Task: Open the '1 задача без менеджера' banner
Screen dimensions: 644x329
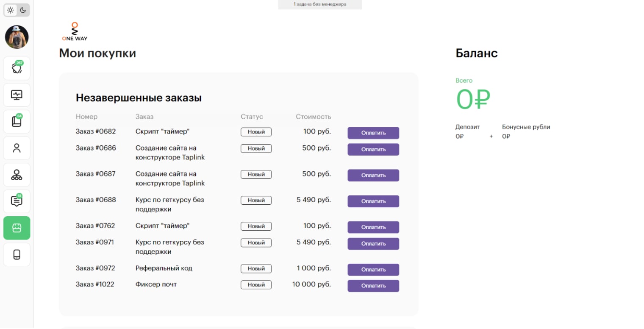Action: click(320, 5)
